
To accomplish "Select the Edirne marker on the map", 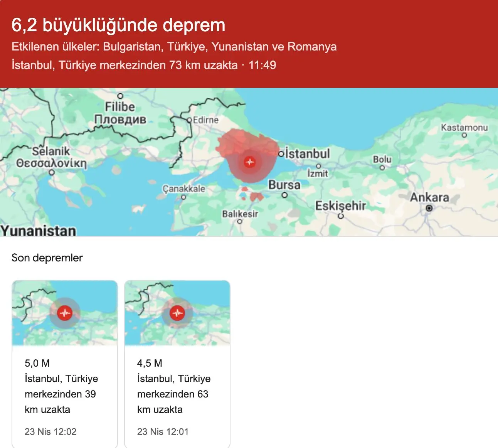I will click(x=189, y=120).
